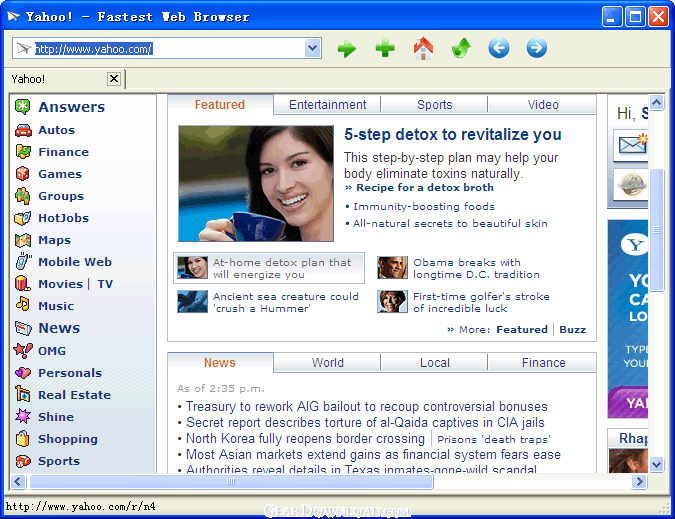Click the Maps icon in sidebar
The image size is (675, 519).
pos(23,240)
